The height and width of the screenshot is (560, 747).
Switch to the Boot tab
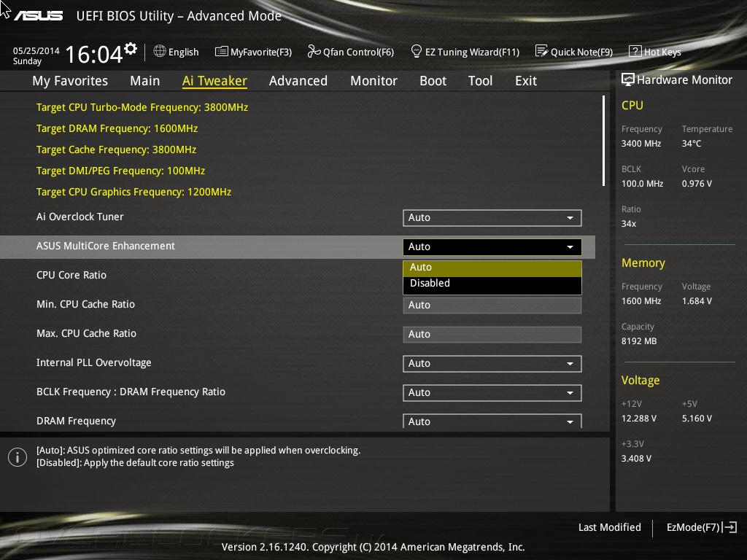433,81
